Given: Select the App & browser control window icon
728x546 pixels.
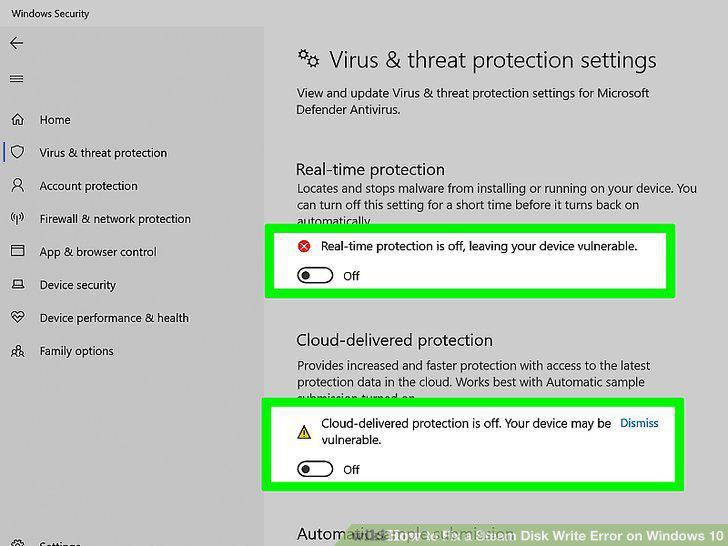Looking at the screenshot, I should (18, 251).
